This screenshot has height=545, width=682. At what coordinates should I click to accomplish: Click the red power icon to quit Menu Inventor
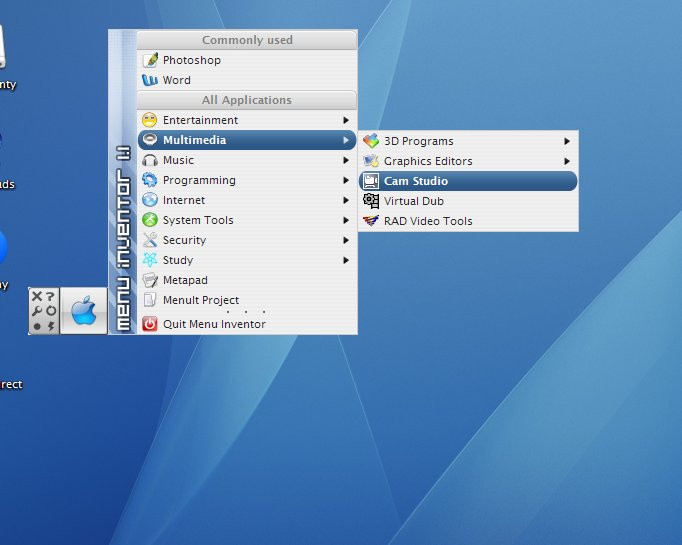pyautogui.click(x=150, y=324)
